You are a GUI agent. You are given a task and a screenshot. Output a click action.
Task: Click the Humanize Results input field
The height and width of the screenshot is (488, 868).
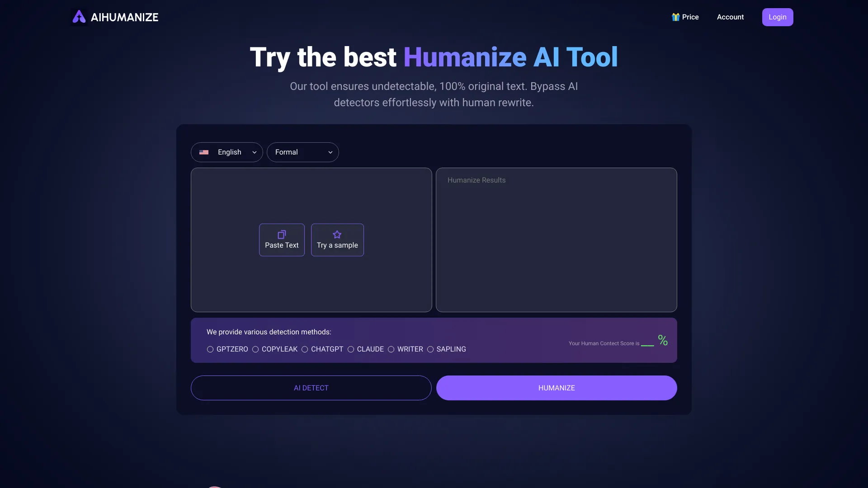(x=556, y=239)
